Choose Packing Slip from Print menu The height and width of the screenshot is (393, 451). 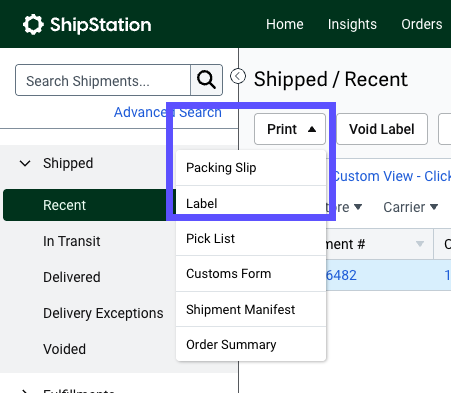point(251,168)
